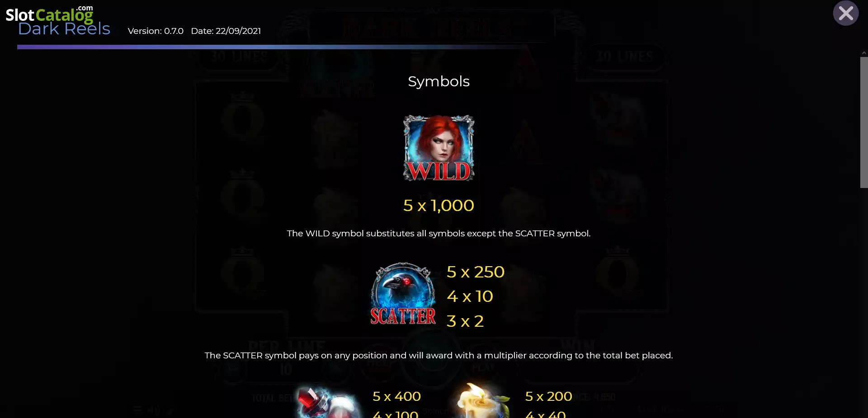Click the white candle symbol

click(483, 401)
